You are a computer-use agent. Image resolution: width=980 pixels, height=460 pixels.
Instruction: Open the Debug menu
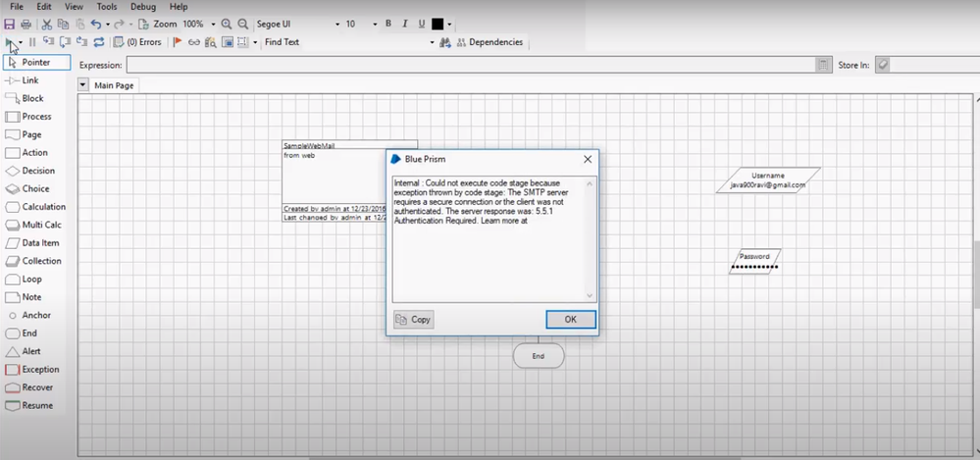pyautogui.click(x=142, y=7)
